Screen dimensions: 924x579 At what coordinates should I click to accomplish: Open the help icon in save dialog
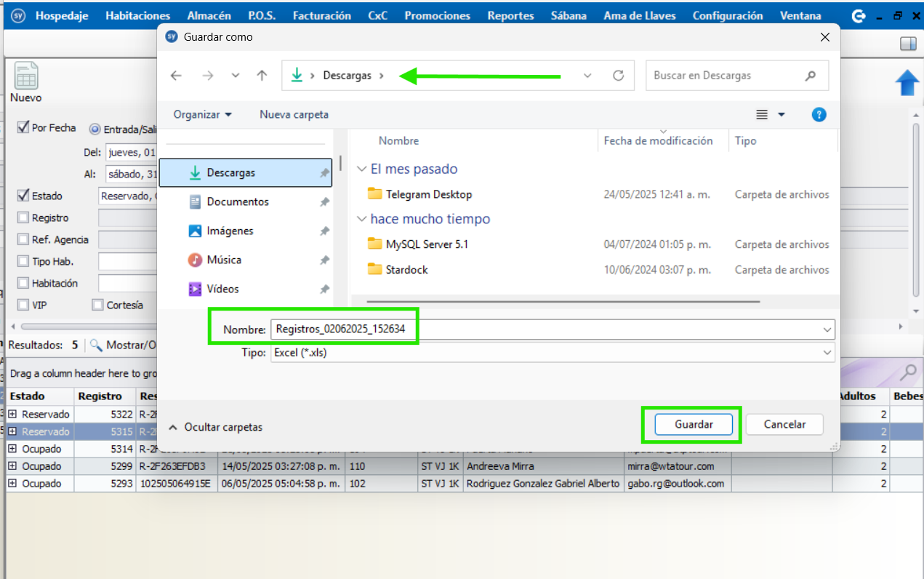(x=819, y=115)
